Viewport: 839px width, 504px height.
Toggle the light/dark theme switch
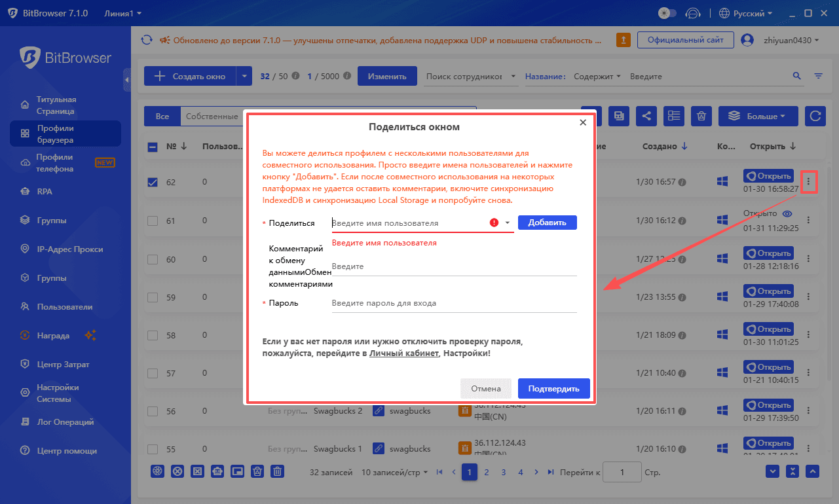click(x=667, y=13)
